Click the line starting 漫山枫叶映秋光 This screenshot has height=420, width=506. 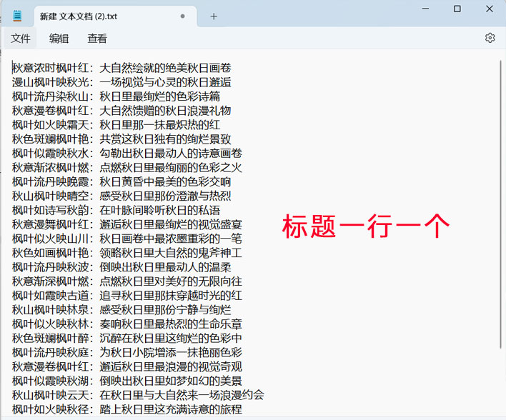pyautogui.click(x=121, y=82)
